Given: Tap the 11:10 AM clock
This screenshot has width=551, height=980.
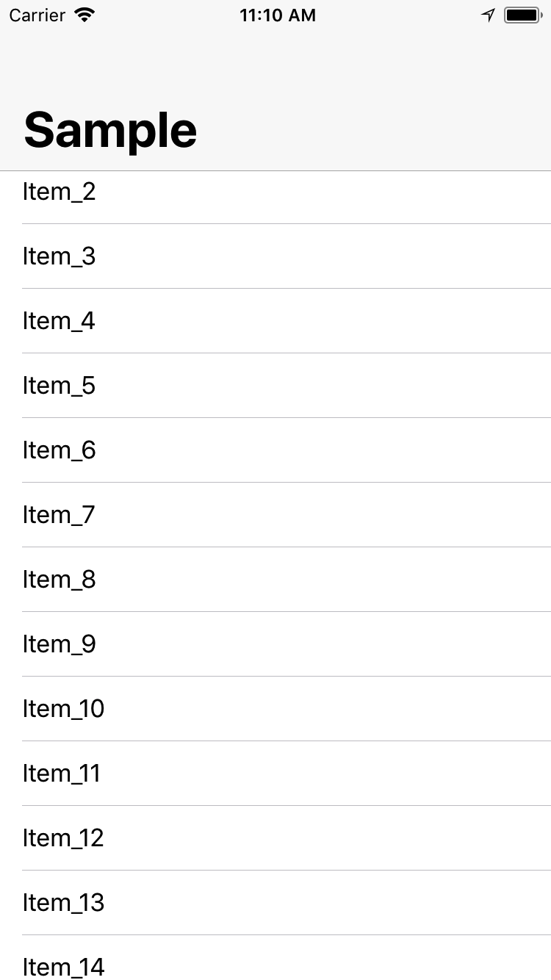Looking at the screenshot, I should (x=278, y=15).
